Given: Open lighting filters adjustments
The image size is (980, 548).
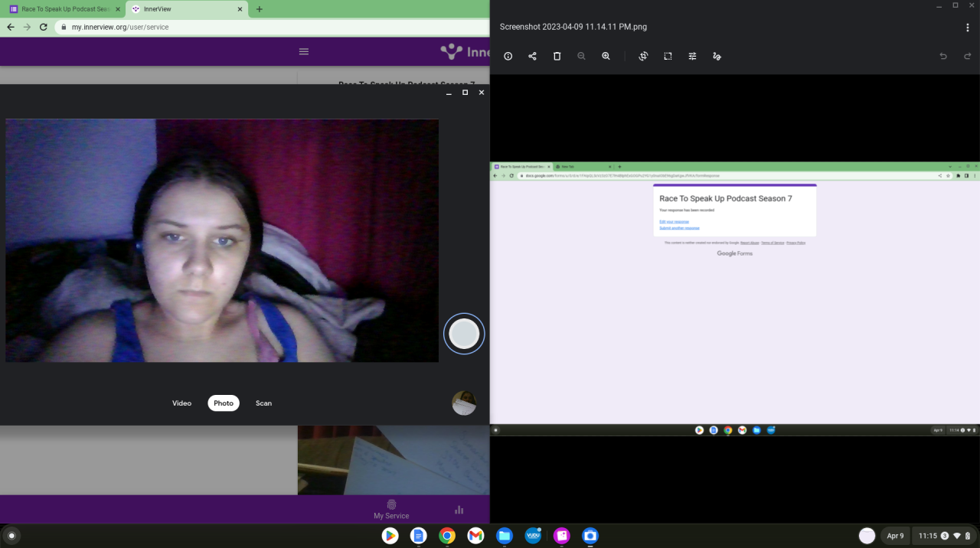Looking at the screenshot, I should click(692, 56).
